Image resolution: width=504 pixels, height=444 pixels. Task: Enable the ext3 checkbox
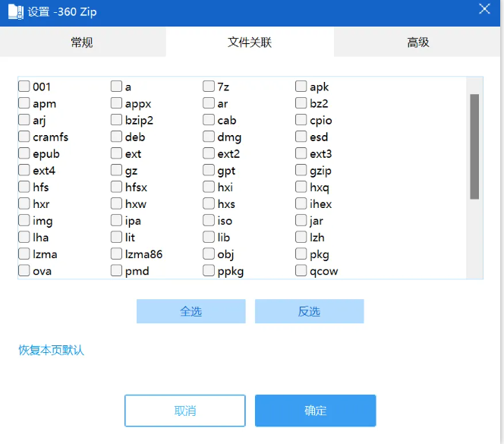[301, 153]
